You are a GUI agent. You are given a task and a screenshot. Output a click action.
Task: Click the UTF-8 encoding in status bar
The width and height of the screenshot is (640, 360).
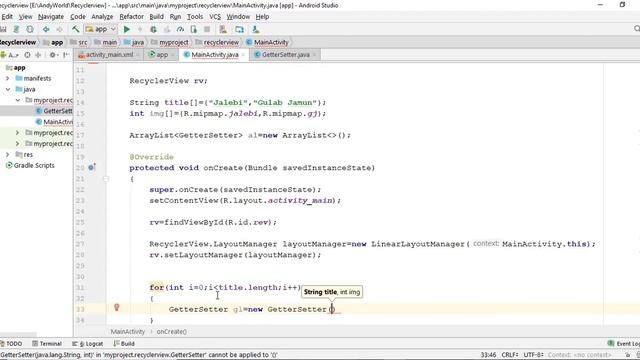533,355
